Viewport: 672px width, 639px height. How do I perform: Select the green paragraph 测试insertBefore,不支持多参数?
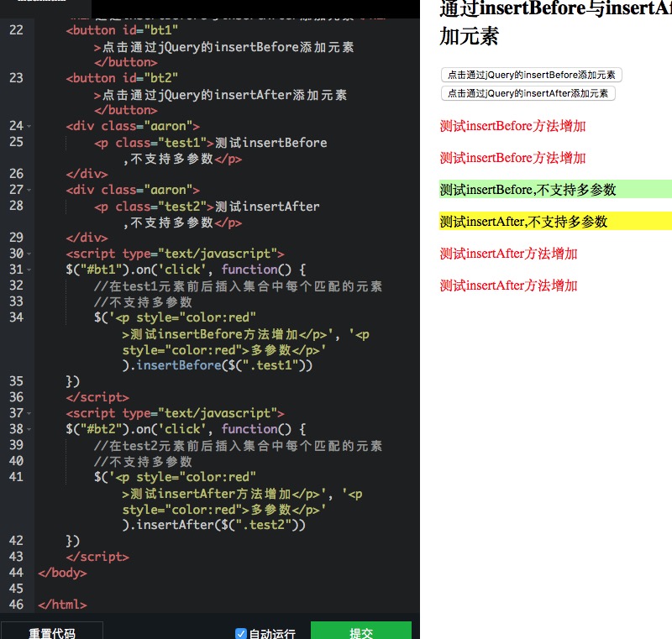click(555, 189)
